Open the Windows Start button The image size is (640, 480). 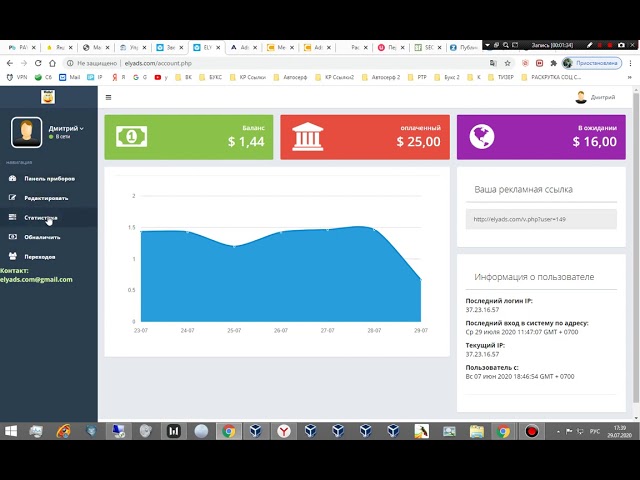[11, 431]
